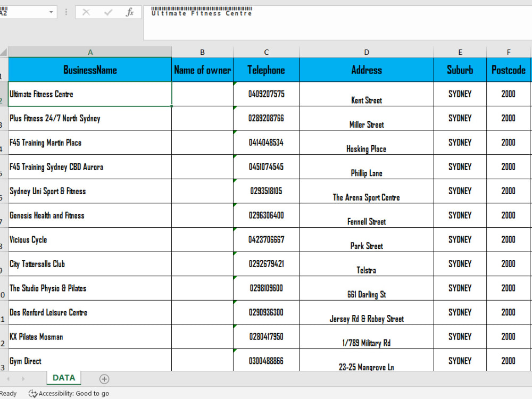The image size is (532, 399).
Task: Select address cell Fennell Street
Action: click(367, 215)
